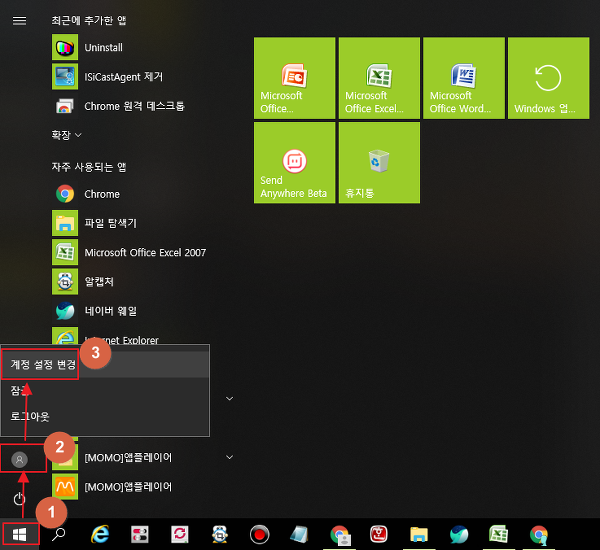Screen dimensions: 600x550
Task: Click the user account icon
Action: point(20,459)
